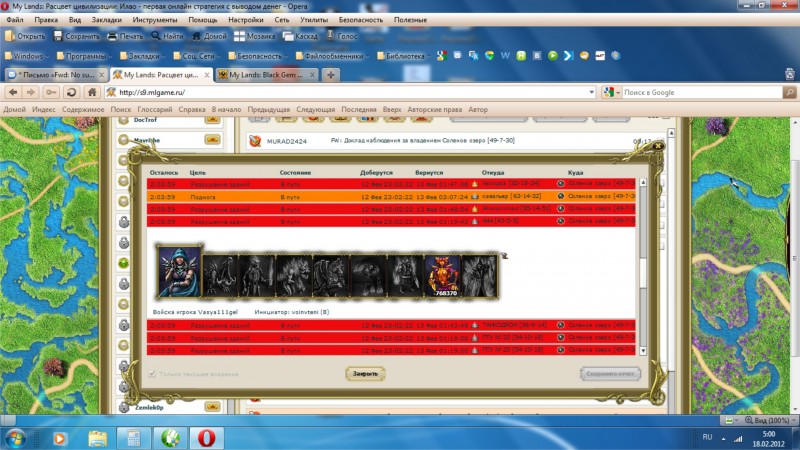Open the Закладки bookmarks folder dropdown
Viewport: 800px width, 450px height.
click(141, 56)
